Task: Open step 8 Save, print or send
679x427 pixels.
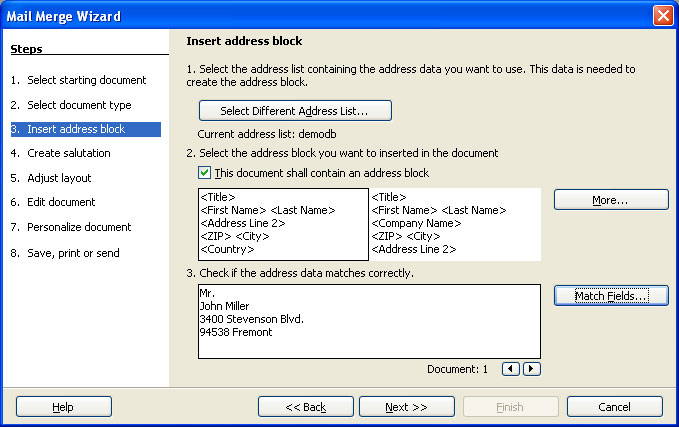Action: [x=72, y=253]
